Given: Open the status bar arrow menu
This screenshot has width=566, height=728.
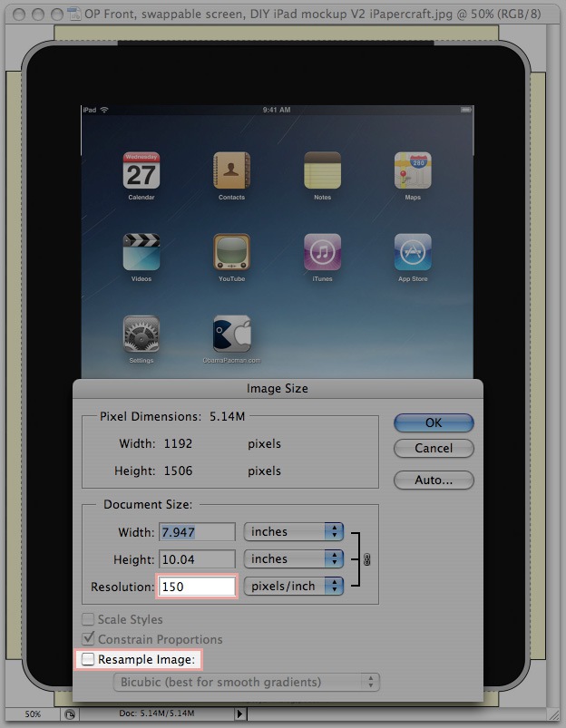Looking at the screenshot, I should [x=239, y=714].
